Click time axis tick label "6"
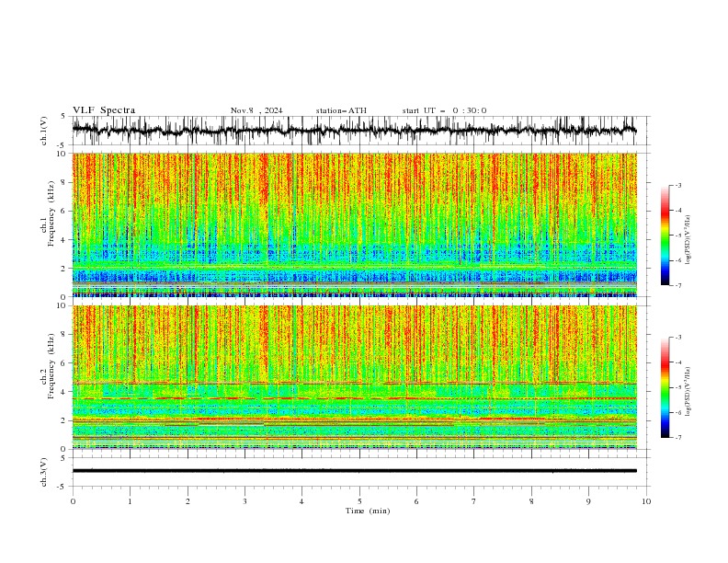This screenshot has width=728, height=563. [x=416, y=501]
